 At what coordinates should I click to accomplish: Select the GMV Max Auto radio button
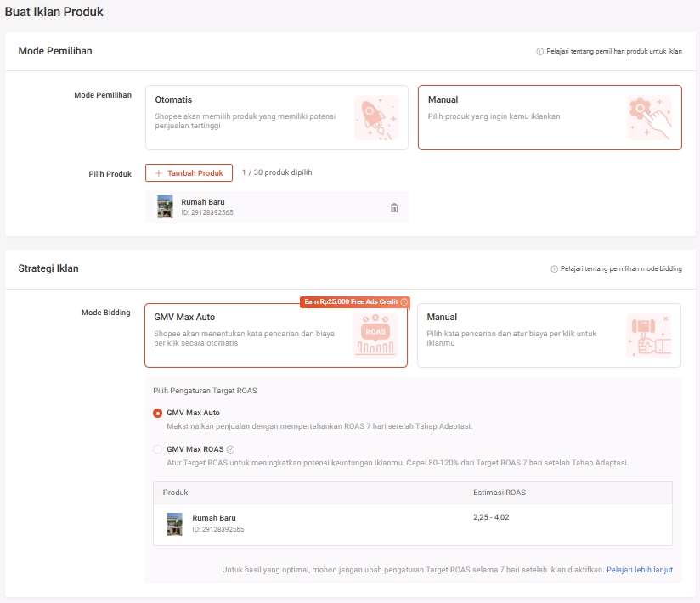tap(158, 413)
